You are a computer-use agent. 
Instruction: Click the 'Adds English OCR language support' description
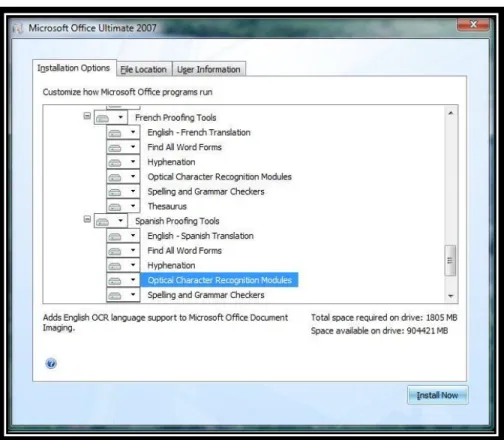click(165, 322)
